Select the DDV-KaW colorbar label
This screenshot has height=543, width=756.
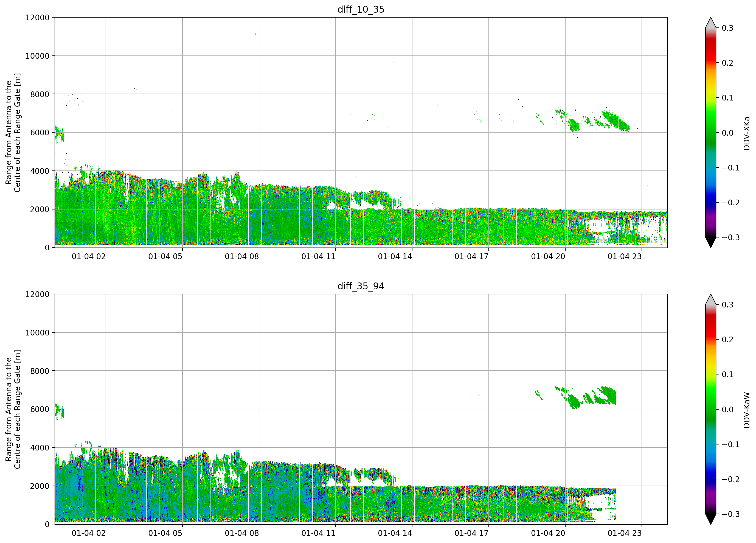746,410
